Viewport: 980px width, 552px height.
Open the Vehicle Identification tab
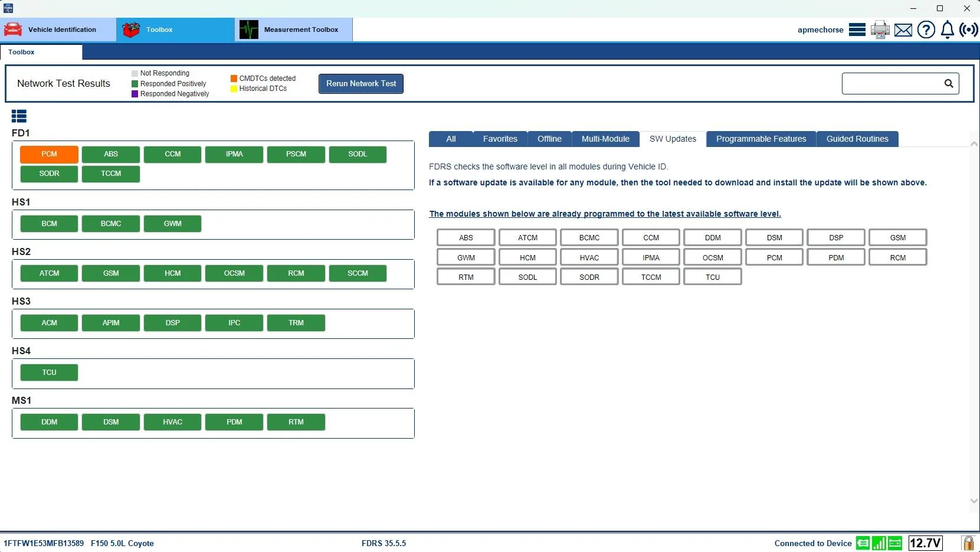click(x=58, y=30)
